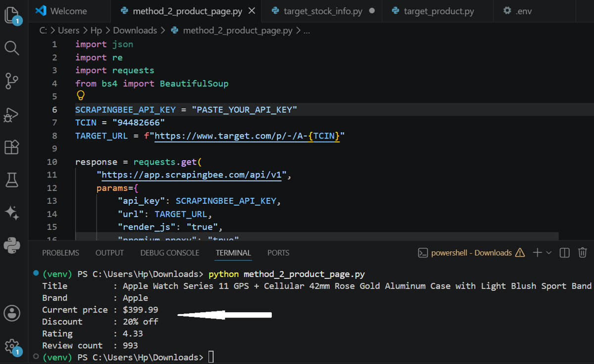The height and width of the screenshot is (364, 594).
Task: Open the sparkle AI assistant icon
Action: click(12, 213)
